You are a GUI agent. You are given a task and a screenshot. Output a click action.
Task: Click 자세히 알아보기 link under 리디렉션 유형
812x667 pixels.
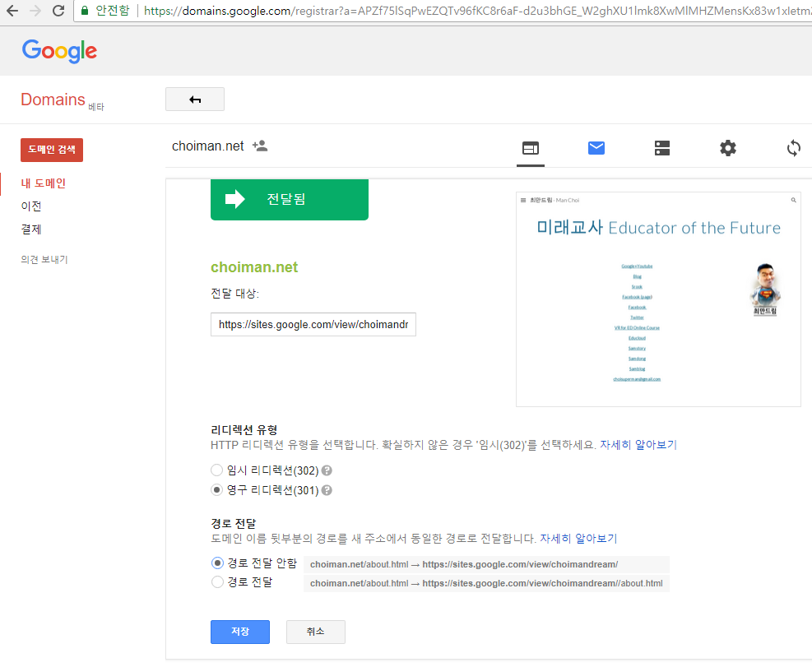tap(638, 445)
